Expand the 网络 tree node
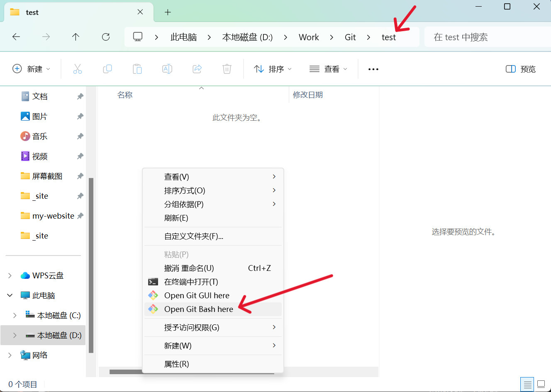 [10, 355]
